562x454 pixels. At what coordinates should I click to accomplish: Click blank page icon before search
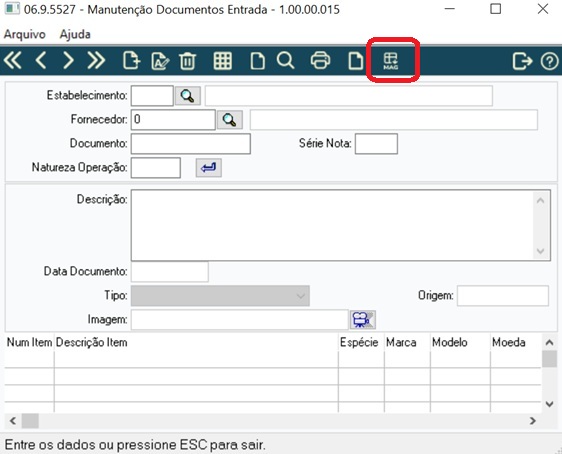point(257,61)
